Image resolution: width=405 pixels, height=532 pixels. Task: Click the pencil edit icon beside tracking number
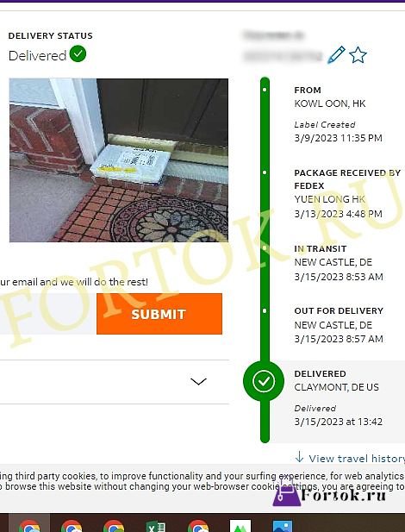(336, 55)
